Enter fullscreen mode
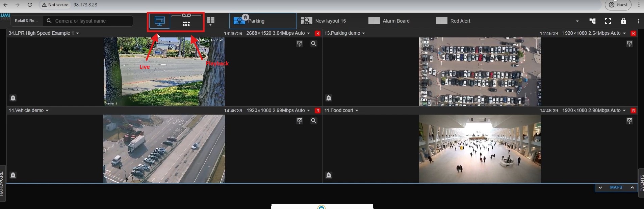This screenshot has width=644, height=209. [608, 21]
